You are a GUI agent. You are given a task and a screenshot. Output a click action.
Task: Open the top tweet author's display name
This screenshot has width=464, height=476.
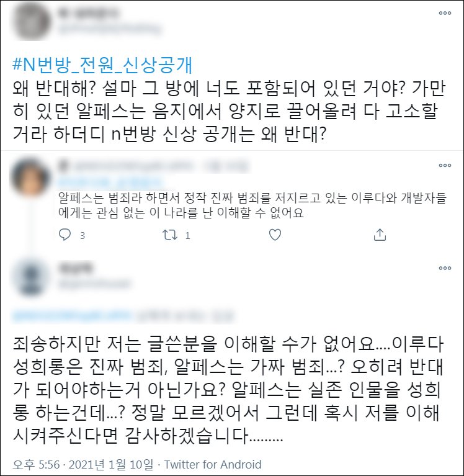click(x=88, y=14)
